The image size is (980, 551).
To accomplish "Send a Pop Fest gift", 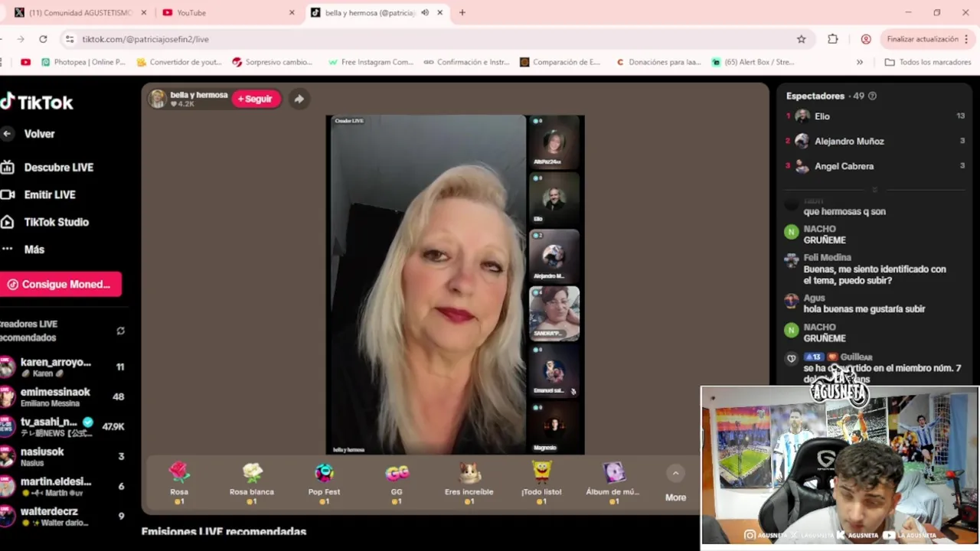I will click(324, 482).
